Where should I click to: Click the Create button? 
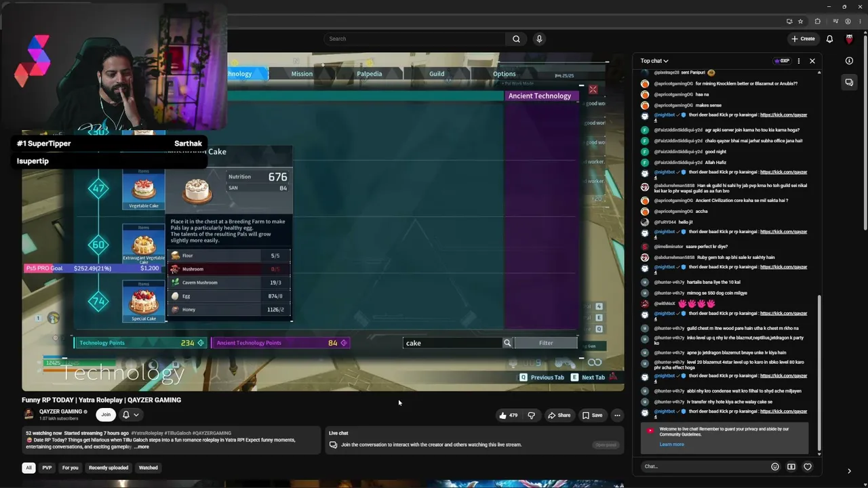tap(803, 39)
